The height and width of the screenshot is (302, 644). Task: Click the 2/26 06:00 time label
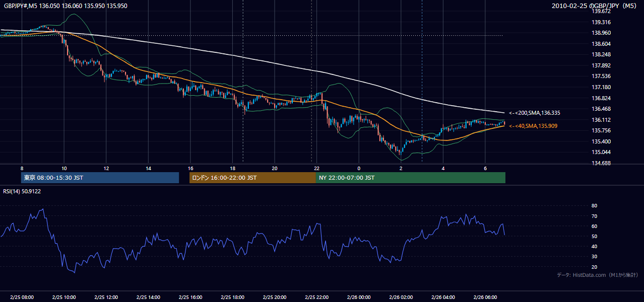click(x=485, y=297)
